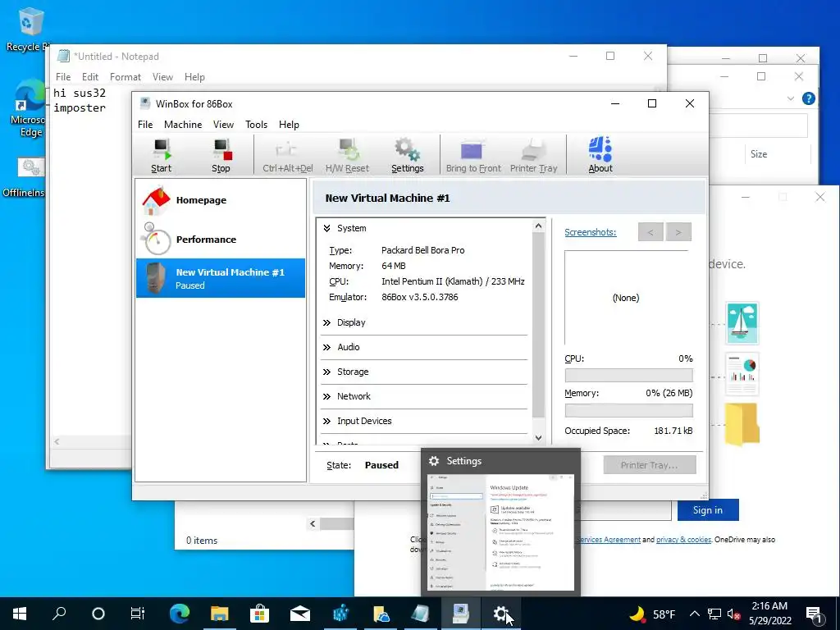This screenshot has height=630, width=840.
Task: Send Ctrl+Alt+Del to the machine
Action: [288, 155]
